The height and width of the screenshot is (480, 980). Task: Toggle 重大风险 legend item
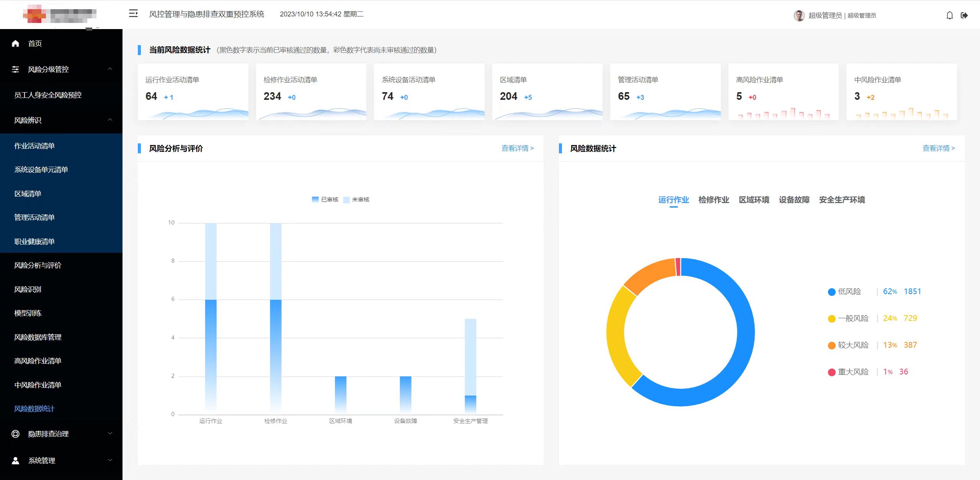tap(848, 372)
